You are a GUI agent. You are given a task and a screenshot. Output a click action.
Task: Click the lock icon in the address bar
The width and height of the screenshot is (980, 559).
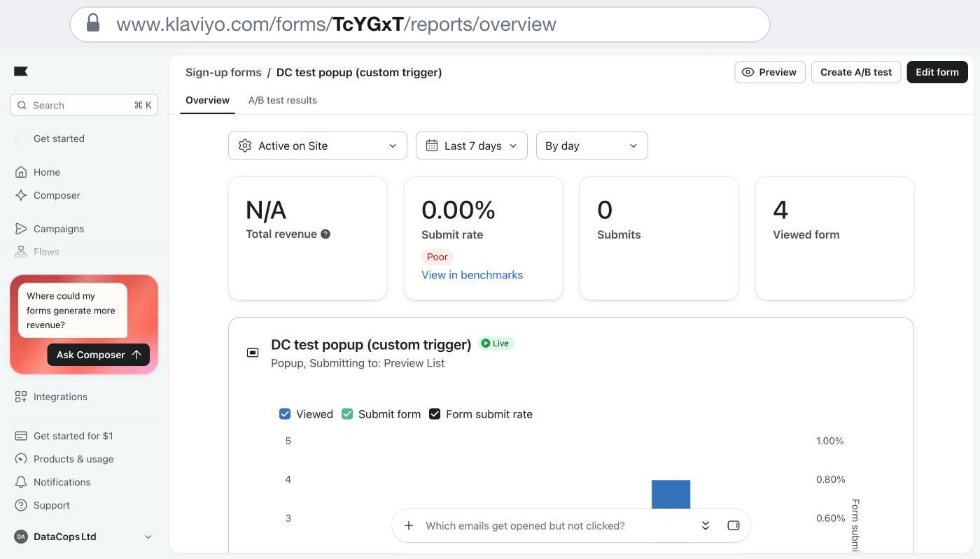pyautogui.click(x=93, y=24)
